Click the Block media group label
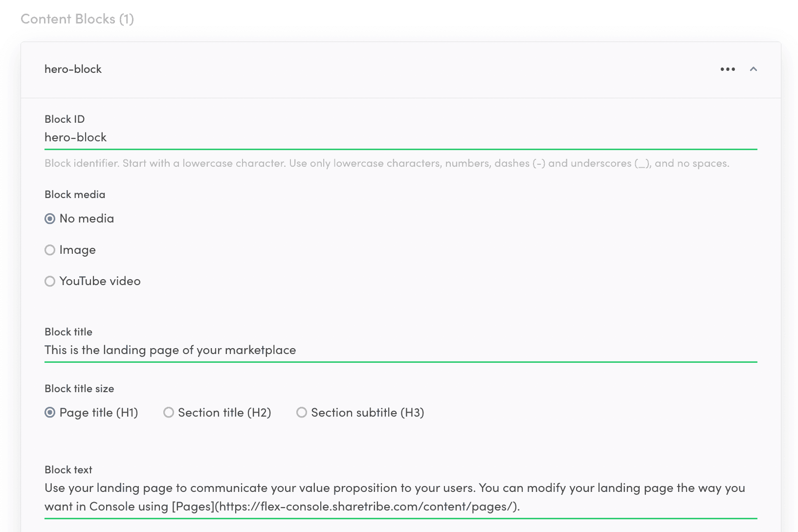The image size is (798, 532). tap(75, 195)
